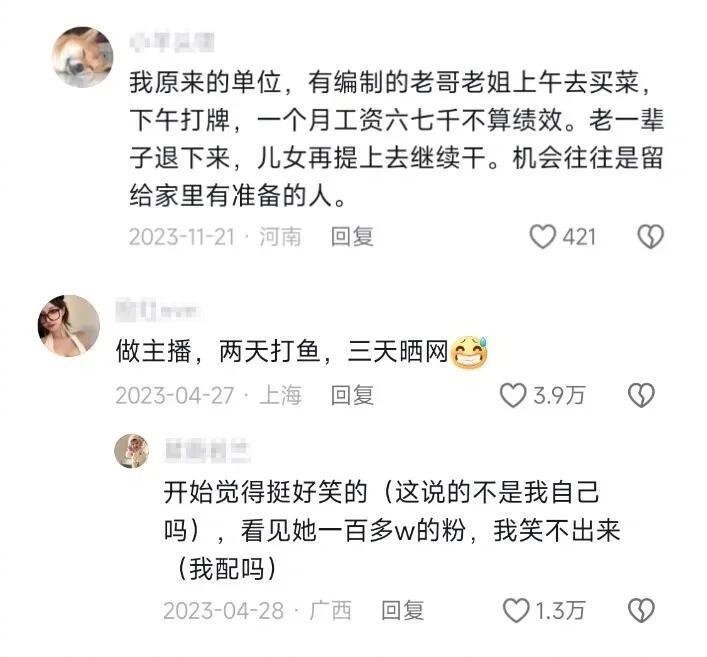707x657 pixels.
Task: Like the Guangxi reply with 1.3万 likes
Action: coord(516,611)
